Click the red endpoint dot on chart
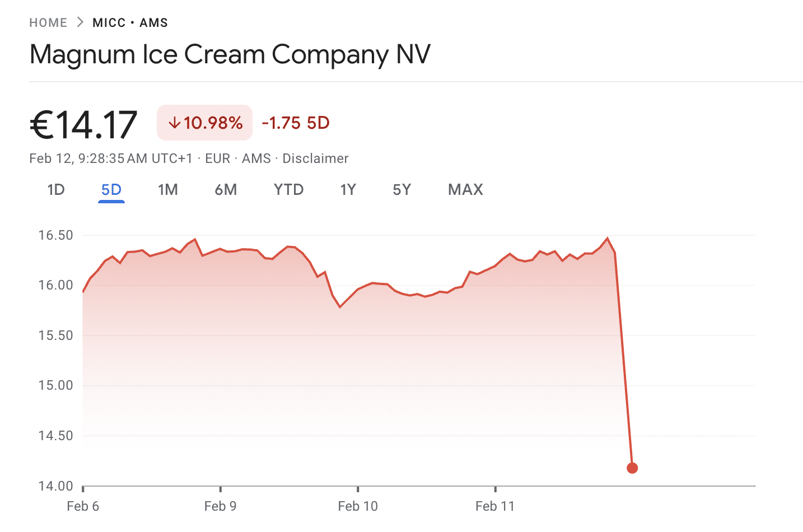 632,468
